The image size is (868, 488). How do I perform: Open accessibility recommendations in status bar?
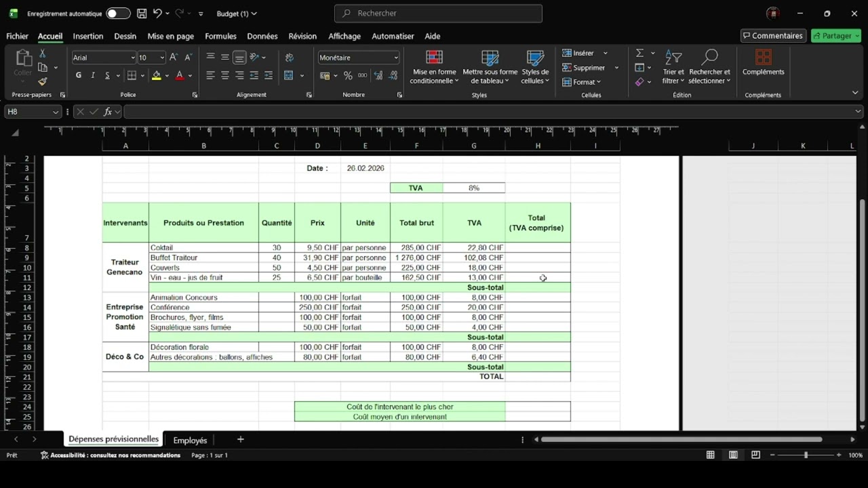click(111, 455)
